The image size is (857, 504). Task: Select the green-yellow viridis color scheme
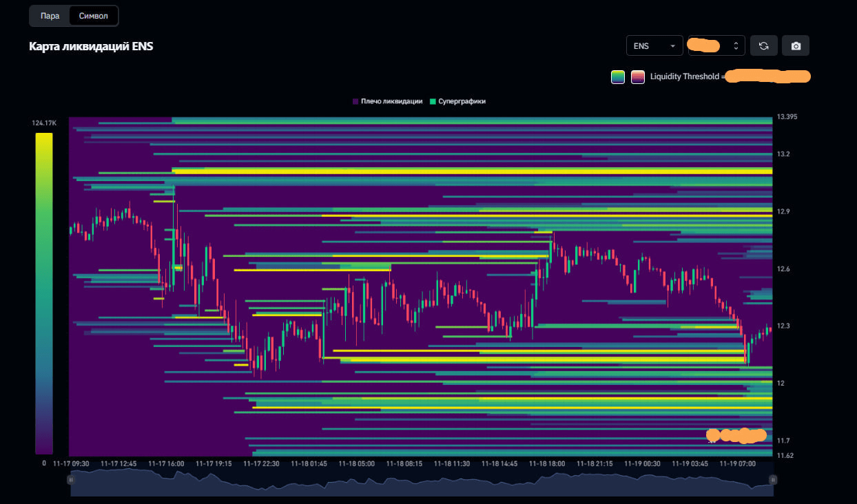[x=617, y=77]
